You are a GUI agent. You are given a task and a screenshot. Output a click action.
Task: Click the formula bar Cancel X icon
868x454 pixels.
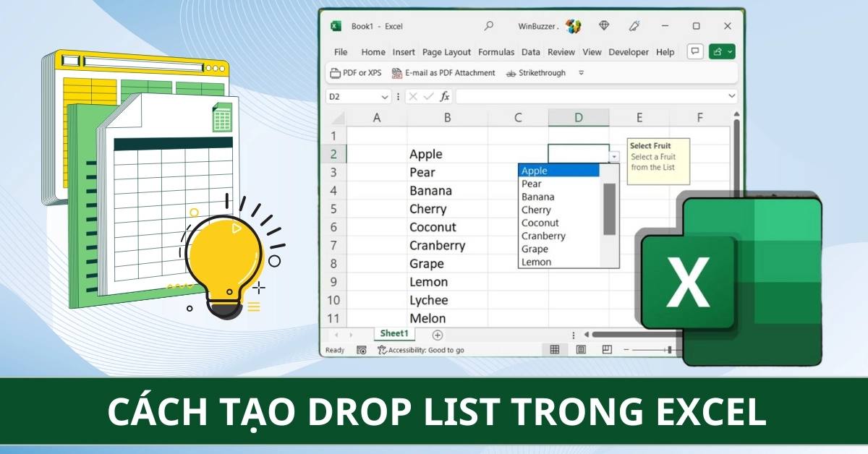(413, 96)
